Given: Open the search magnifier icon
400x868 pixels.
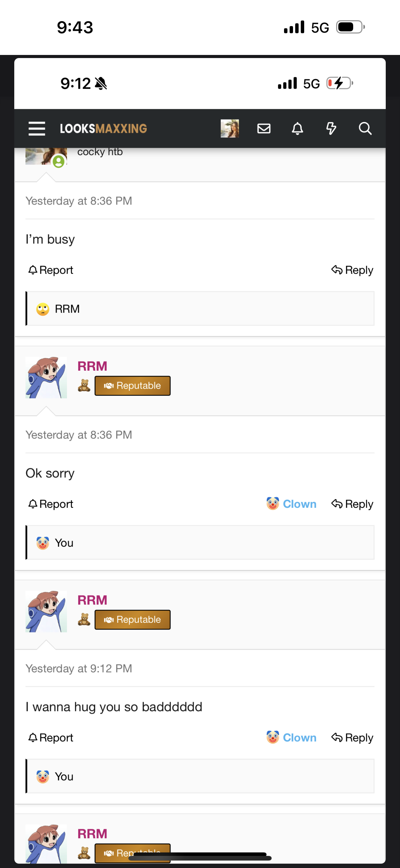Looking at the screenshot, I should 365,129.
